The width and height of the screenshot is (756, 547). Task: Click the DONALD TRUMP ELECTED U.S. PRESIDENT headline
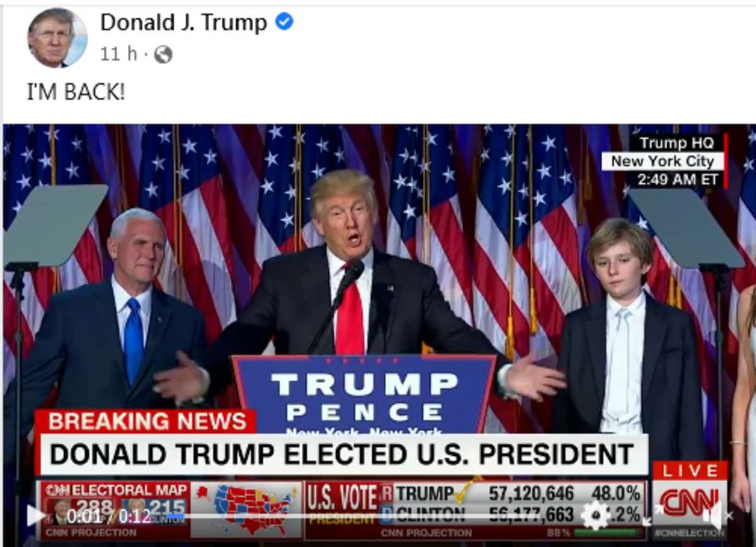(x=342, y=454)
